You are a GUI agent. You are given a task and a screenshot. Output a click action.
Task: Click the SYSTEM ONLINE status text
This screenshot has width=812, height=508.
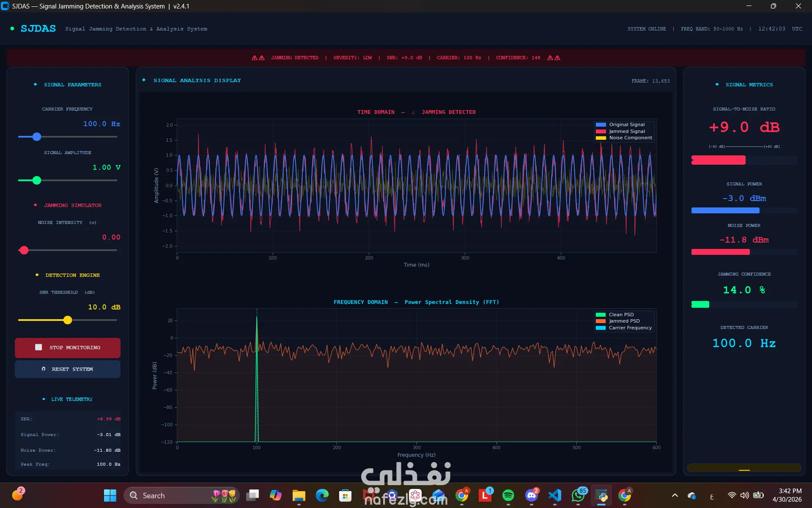pos(647,29)
